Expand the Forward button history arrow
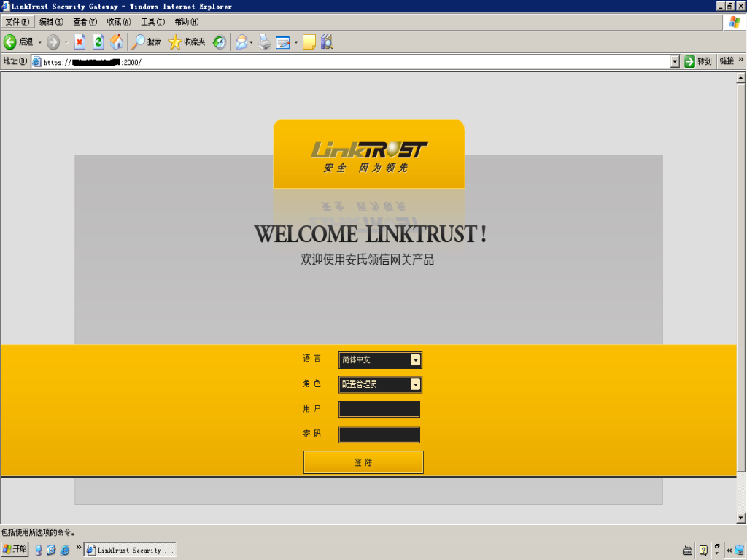The width and height of the screenshot is (747, 560). point(66,42)
